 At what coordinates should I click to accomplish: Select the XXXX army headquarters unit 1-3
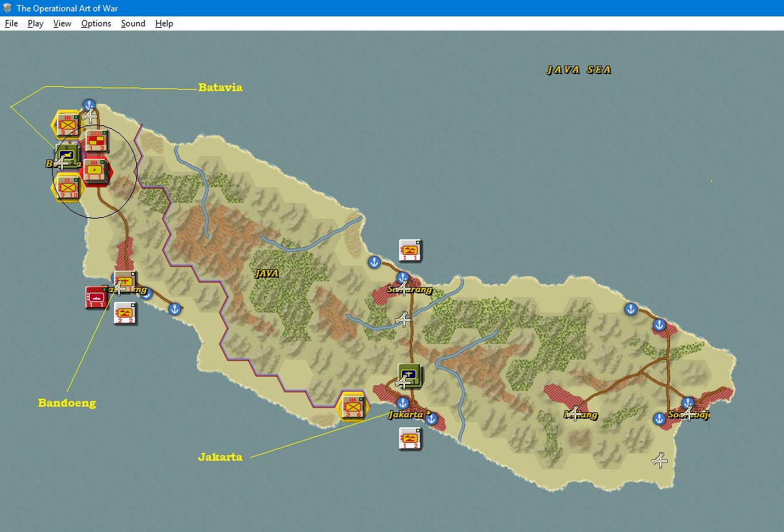(x=96, y=140)
